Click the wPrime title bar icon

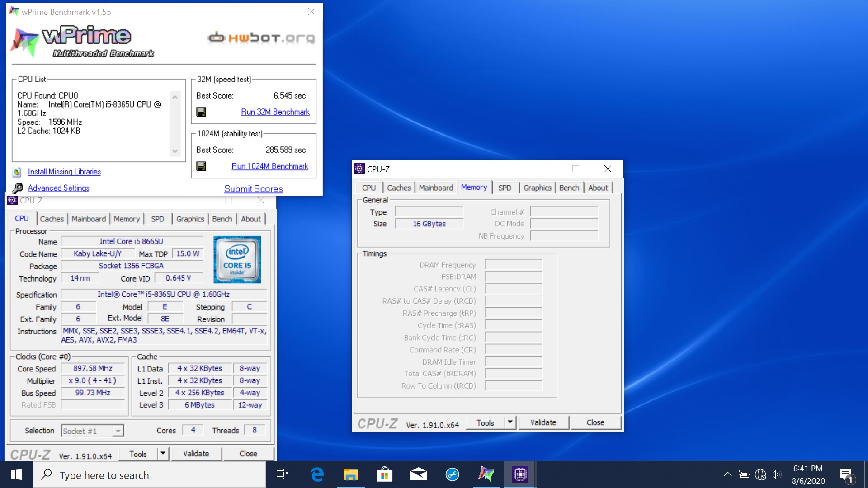pyautogui.click(x=14, y=12)
